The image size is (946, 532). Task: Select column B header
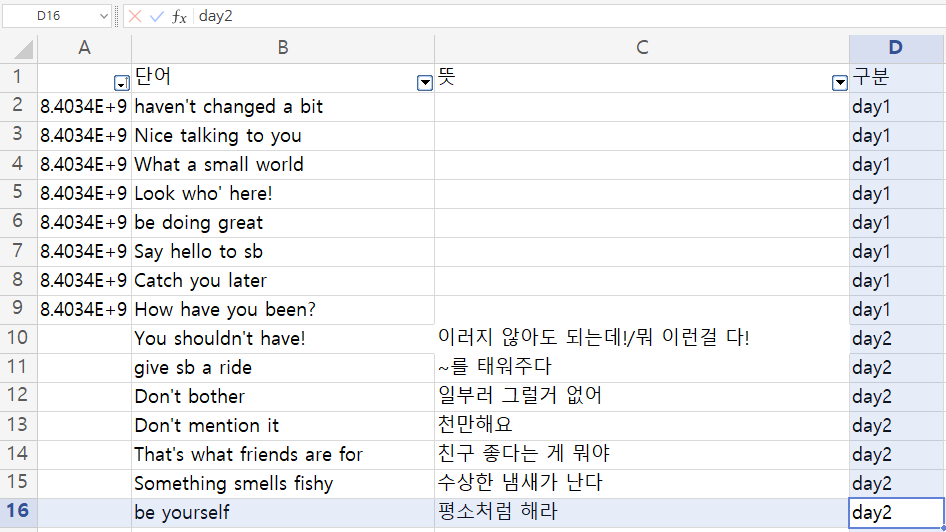coord(283,48)
